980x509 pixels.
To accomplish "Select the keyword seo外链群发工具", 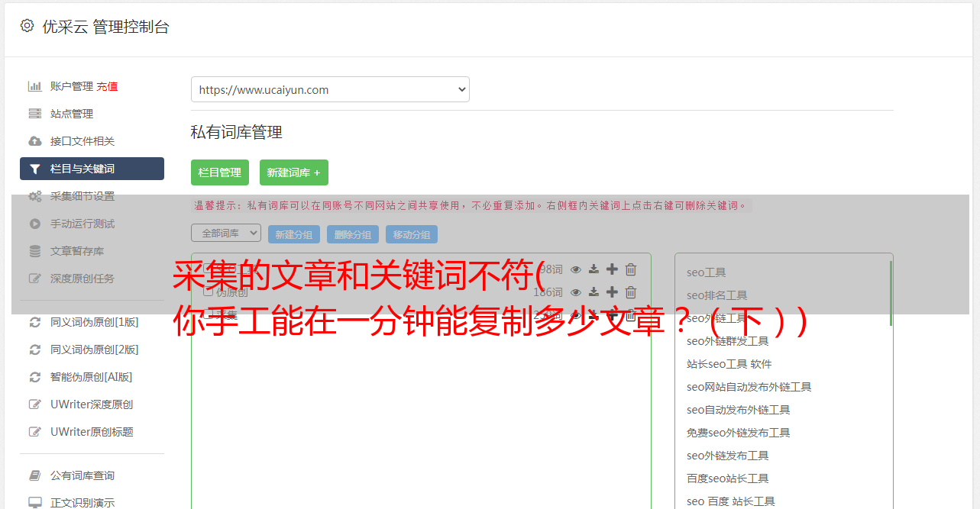I will pos(727,341).
